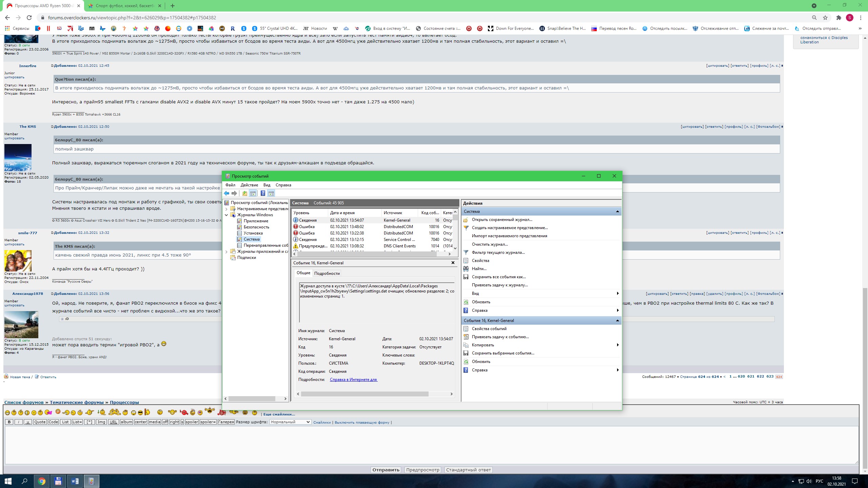Click the 'Копировать' icon in actions pane
This screenshot has width=868, height=488.
(x=466, y=345)
